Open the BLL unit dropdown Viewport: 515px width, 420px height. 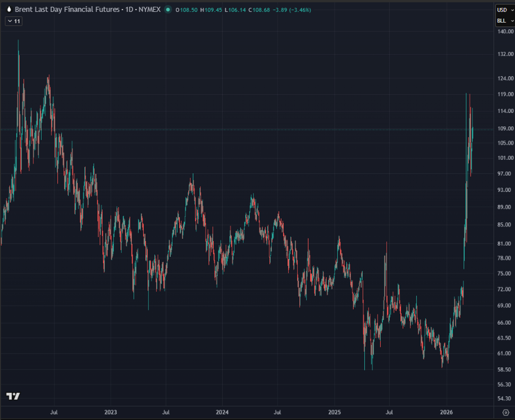pos(505,21)
